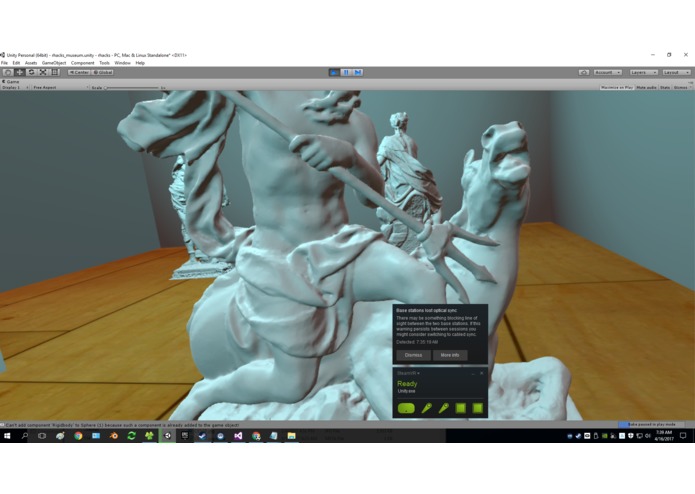Pause the game with the Pause button
695x494 pixels.
click(x=346, y=72)
